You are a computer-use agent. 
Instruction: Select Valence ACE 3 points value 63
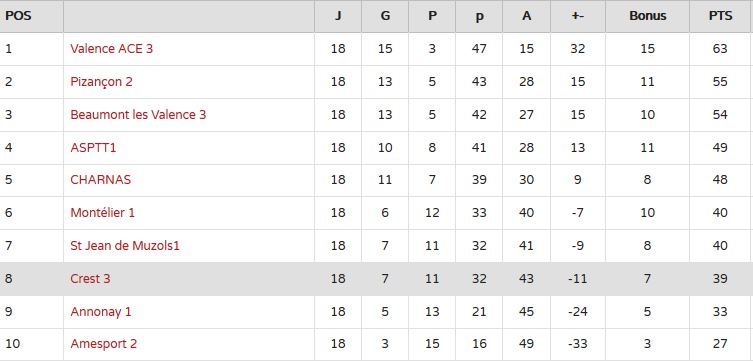point(720,49)
